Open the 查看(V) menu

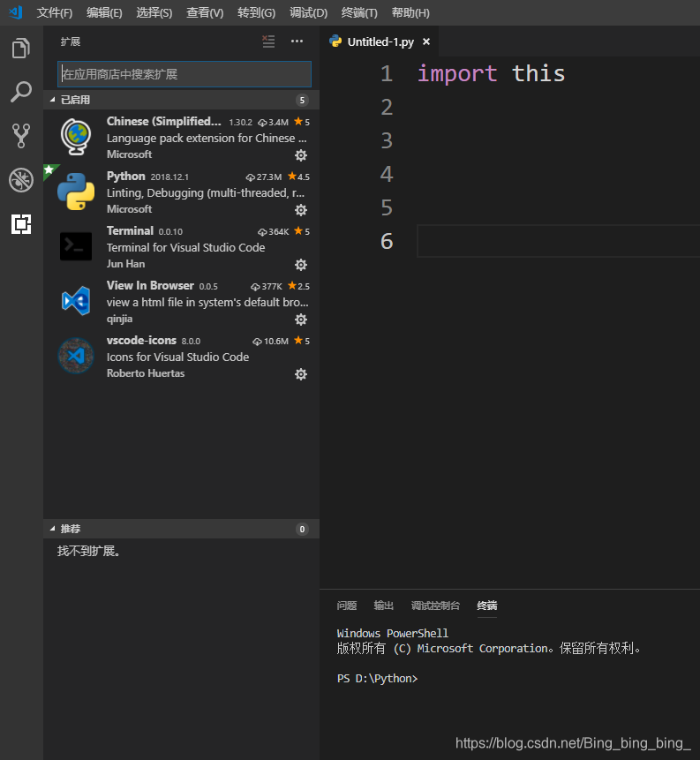tap(205, 12)
